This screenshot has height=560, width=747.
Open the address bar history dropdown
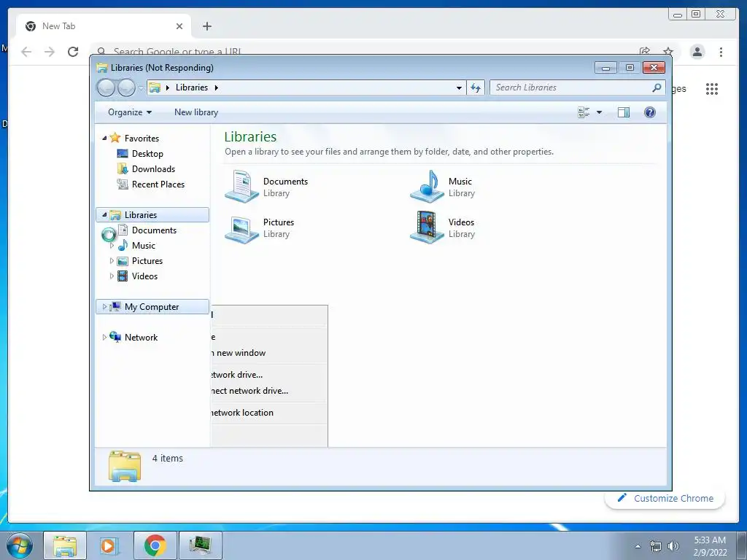point(459,87)
